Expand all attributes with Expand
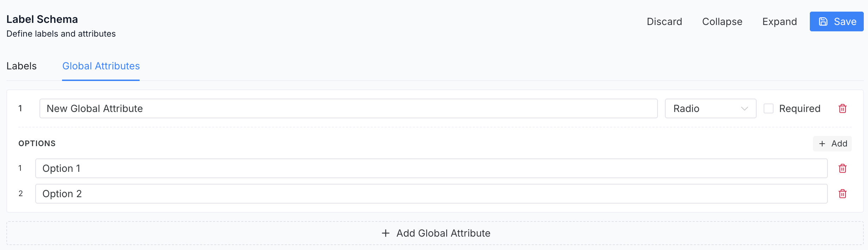Viewport: 868px width, 250px height. [780, 21]
